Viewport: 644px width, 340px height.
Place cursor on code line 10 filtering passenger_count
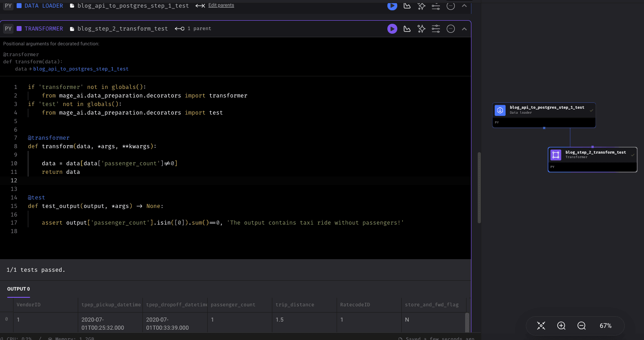coord(110,163)
